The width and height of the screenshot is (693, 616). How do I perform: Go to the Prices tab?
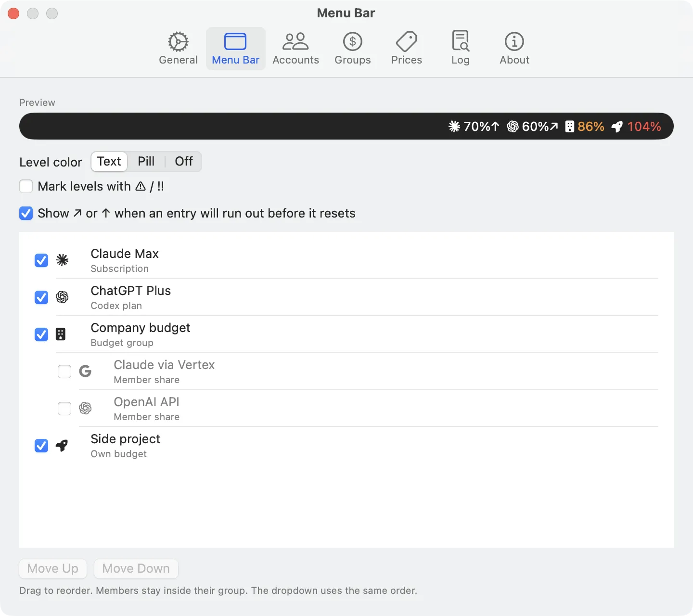(x=407, y=49)
